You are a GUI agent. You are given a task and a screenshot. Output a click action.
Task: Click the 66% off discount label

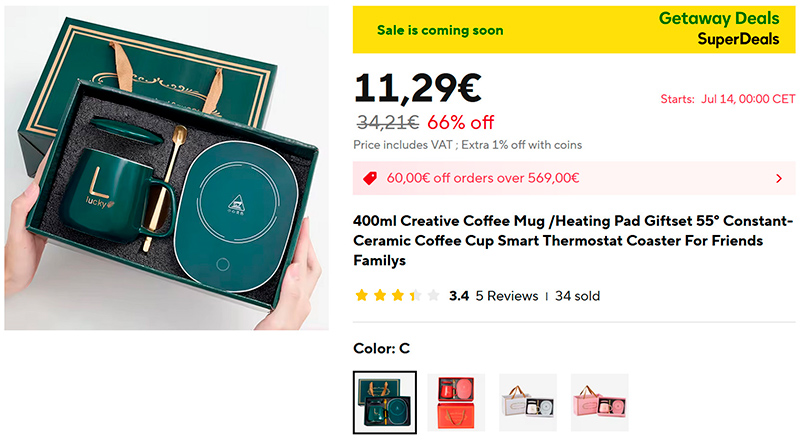[460, 123]
